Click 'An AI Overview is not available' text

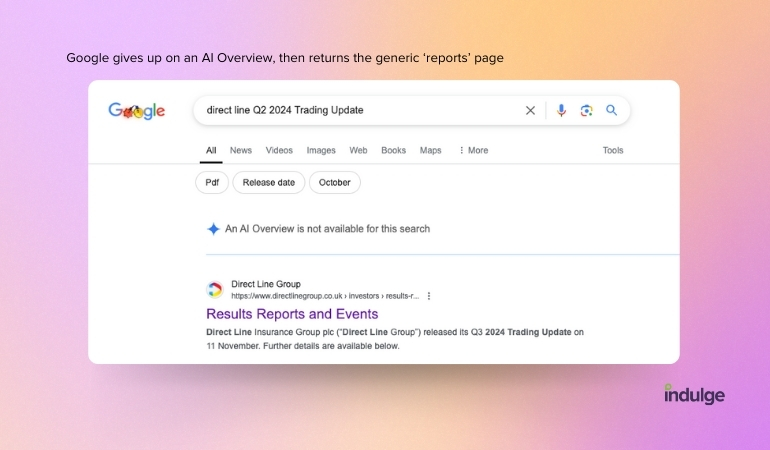coord(327,229)
